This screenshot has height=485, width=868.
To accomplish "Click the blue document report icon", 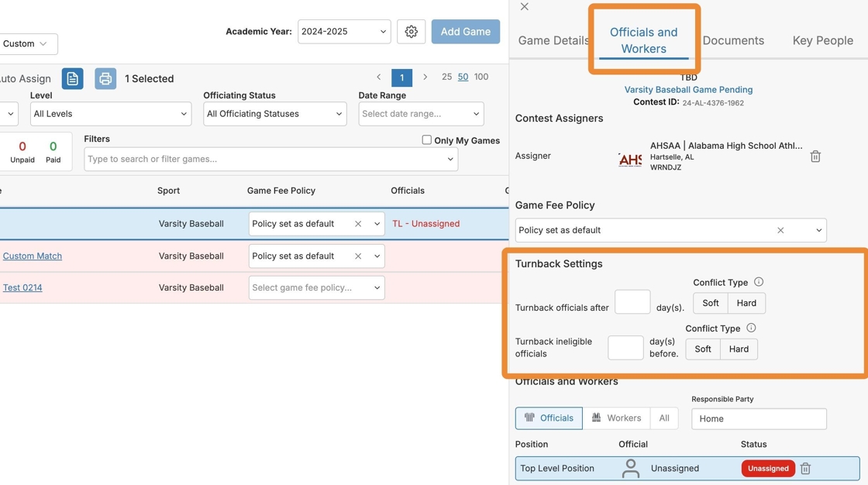I will click(x=72, y=78).
